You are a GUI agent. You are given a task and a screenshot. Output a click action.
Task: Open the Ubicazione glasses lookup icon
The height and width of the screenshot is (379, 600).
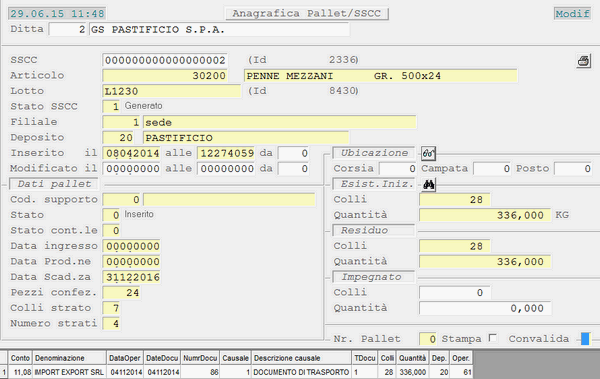[428, 153]
